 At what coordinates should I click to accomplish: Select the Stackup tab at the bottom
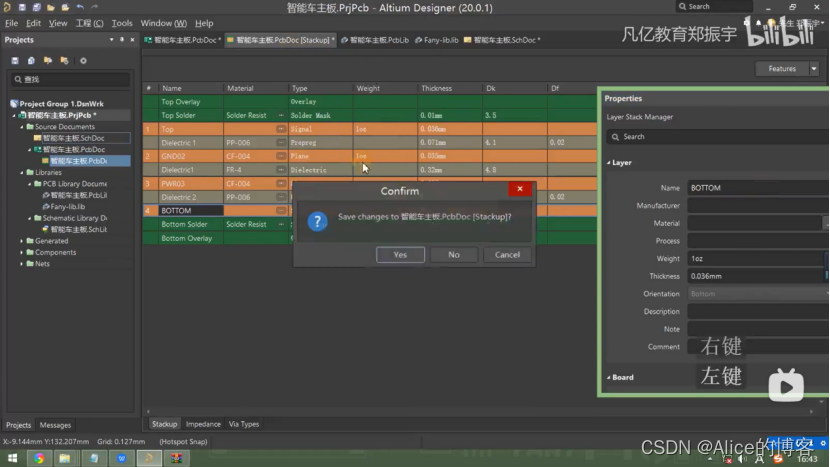(165, 424)
